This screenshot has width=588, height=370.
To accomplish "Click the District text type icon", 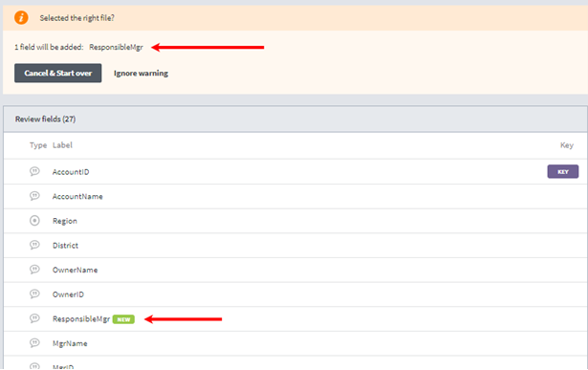I will [x=34, y=245].
